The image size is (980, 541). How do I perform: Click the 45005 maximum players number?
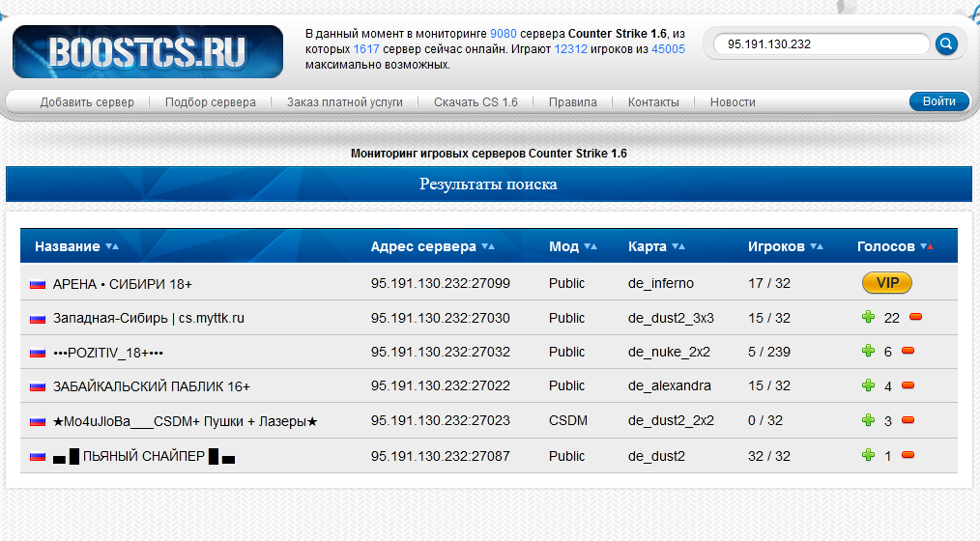click(668, 49)
